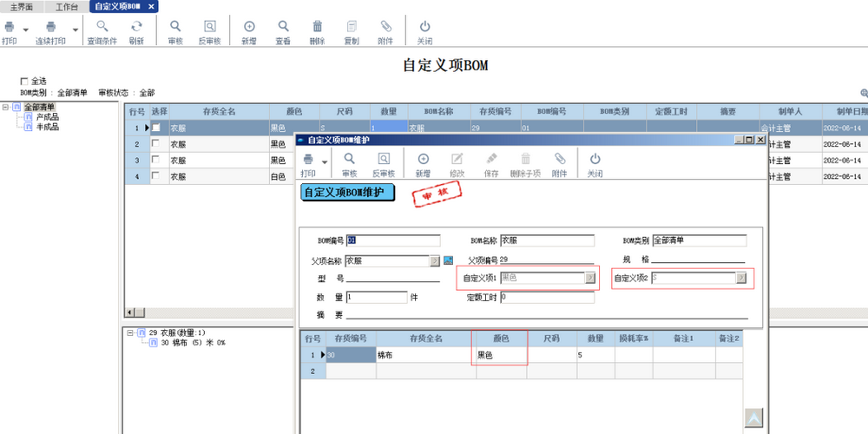868x434 pixels.
Task: Open the 自定义项1 dropdown
Action: [x=590, y=278]
